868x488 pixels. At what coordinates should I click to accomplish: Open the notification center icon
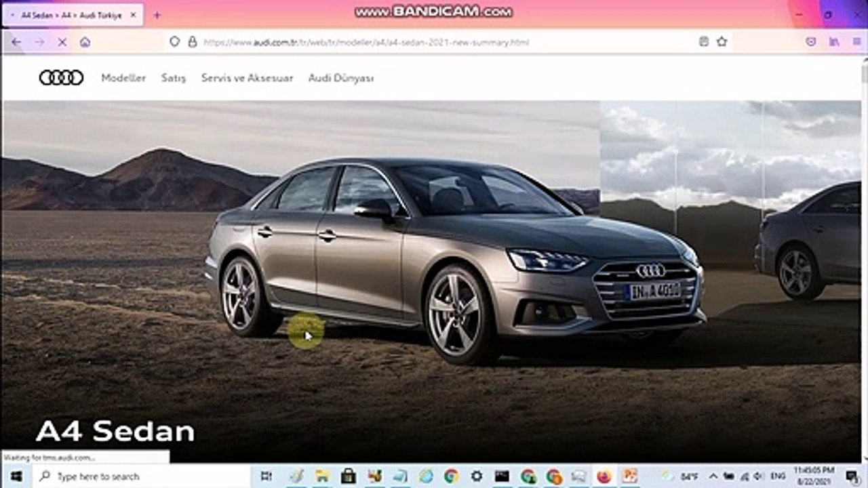(x=852, y=476)
